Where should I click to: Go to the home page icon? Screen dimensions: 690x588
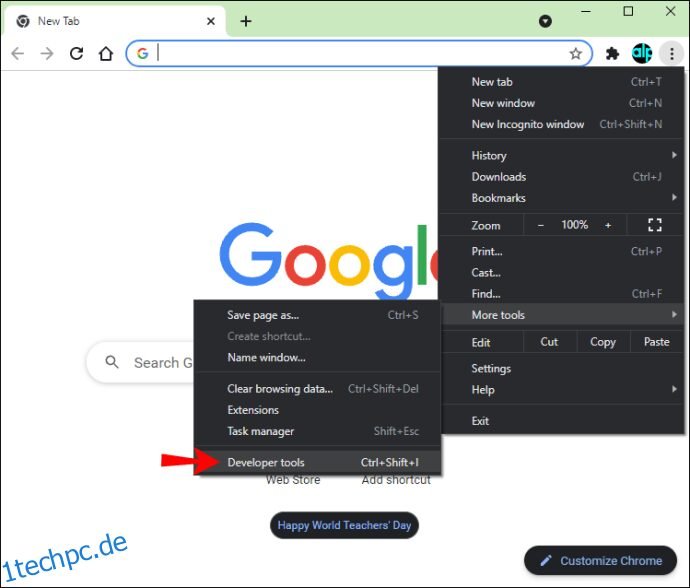click(x=106, y=54)
